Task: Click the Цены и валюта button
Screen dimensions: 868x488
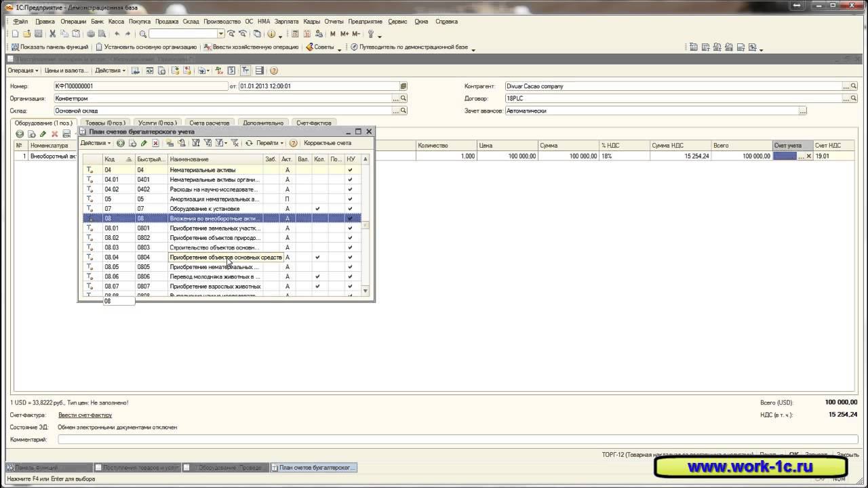Action: pos(66,70)
